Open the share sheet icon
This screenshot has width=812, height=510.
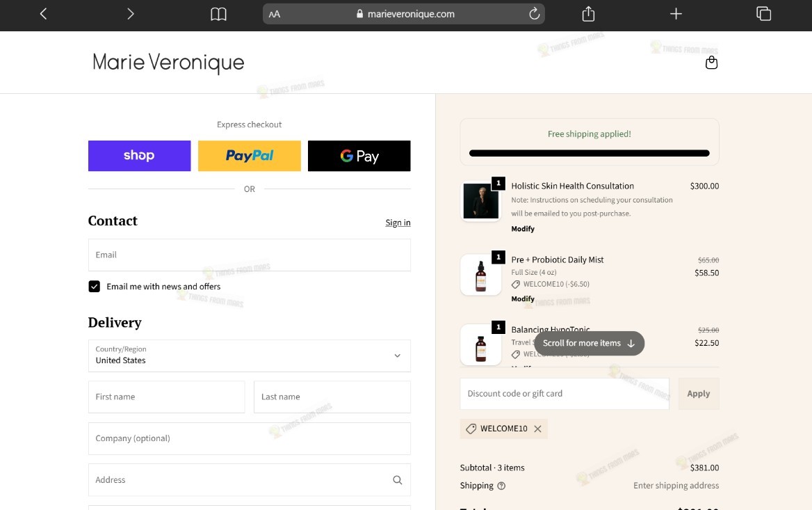[x=588, y=14]
